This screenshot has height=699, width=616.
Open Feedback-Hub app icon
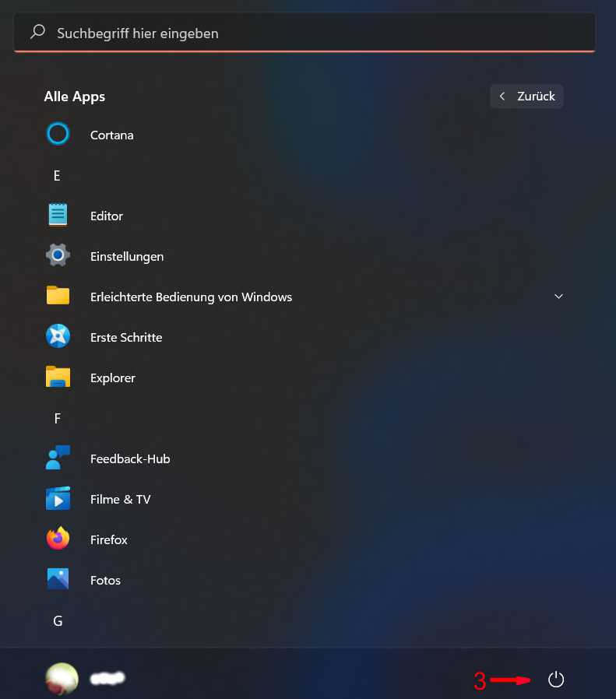[x=58, y=458]
